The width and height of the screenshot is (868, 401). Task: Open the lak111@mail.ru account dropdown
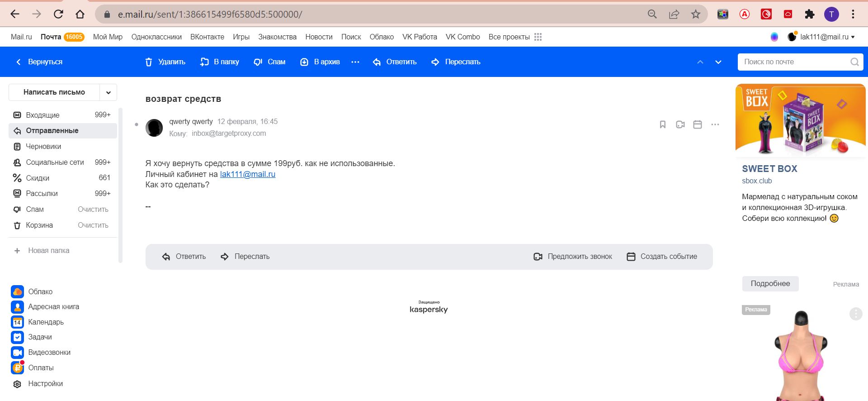[827, 37]
